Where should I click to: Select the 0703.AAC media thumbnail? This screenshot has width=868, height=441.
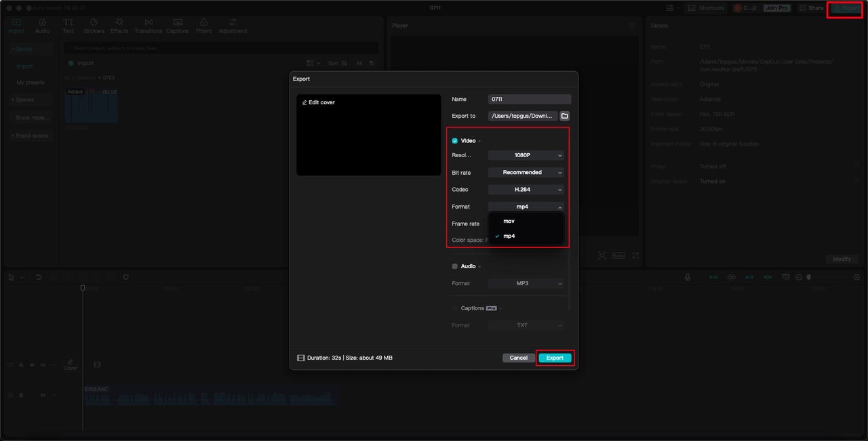(x=91, y=105)
